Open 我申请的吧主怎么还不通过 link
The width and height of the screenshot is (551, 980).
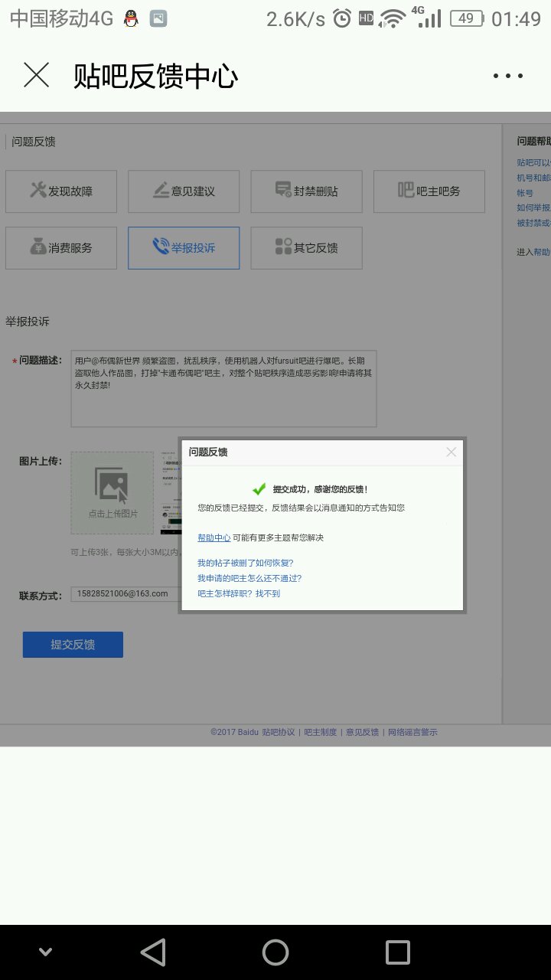(x=249, y=579)
